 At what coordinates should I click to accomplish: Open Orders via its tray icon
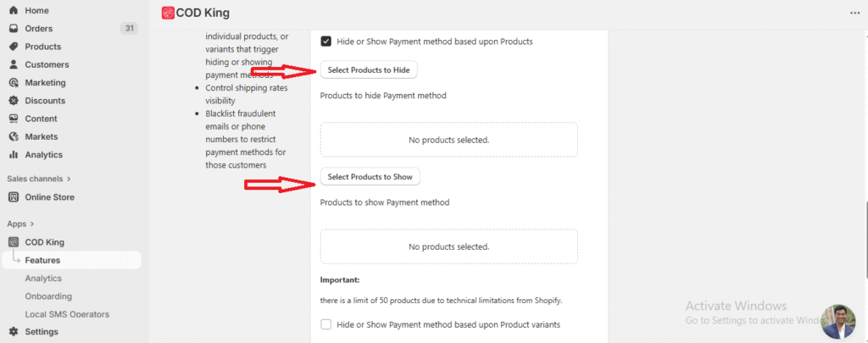pyautogui.click(x=14, y=29)
